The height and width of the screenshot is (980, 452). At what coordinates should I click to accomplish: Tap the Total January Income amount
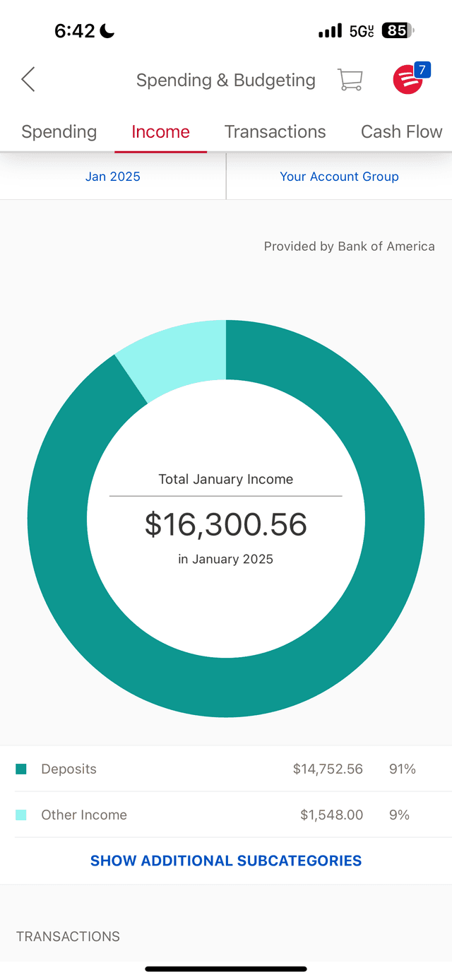226,524
